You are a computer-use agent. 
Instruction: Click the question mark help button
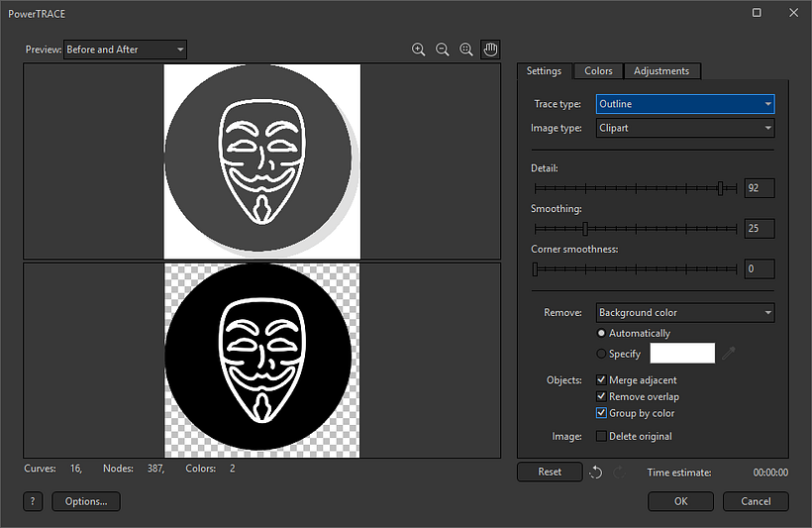[x=33, y=501]
